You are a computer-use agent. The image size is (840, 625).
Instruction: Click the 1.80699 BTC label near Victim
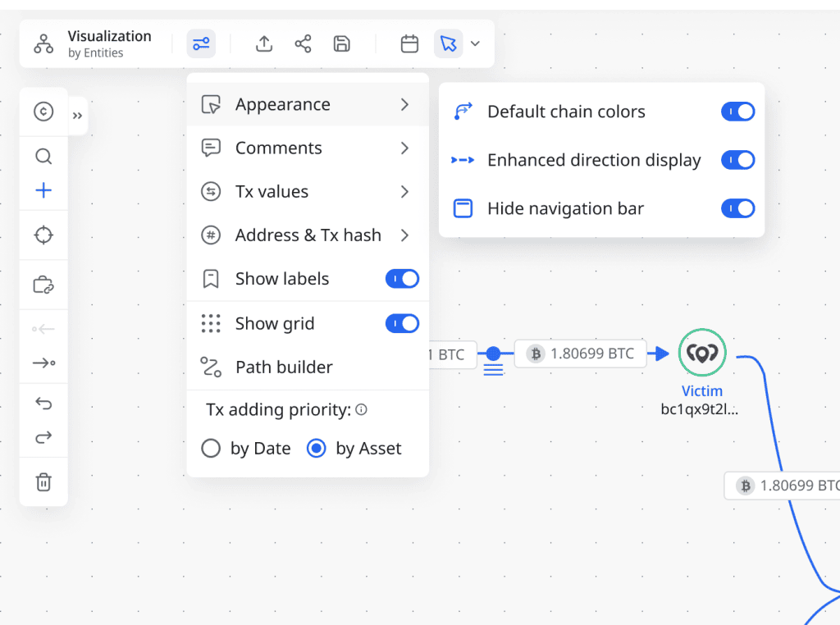[x=580, y=354]
